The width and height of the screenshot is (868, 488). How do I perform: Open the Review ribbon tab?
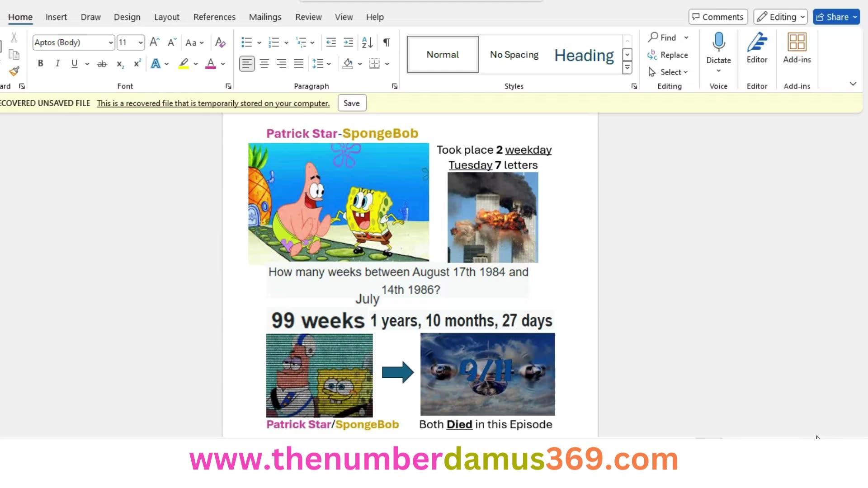click(308, 17)
